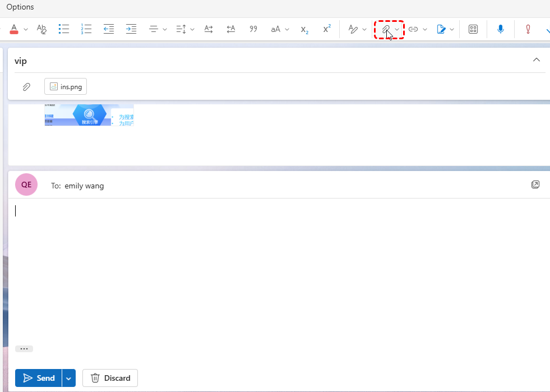Expand the signature dropdown arrow
Viewport: 550px width, 392px height.
[452, 30]
